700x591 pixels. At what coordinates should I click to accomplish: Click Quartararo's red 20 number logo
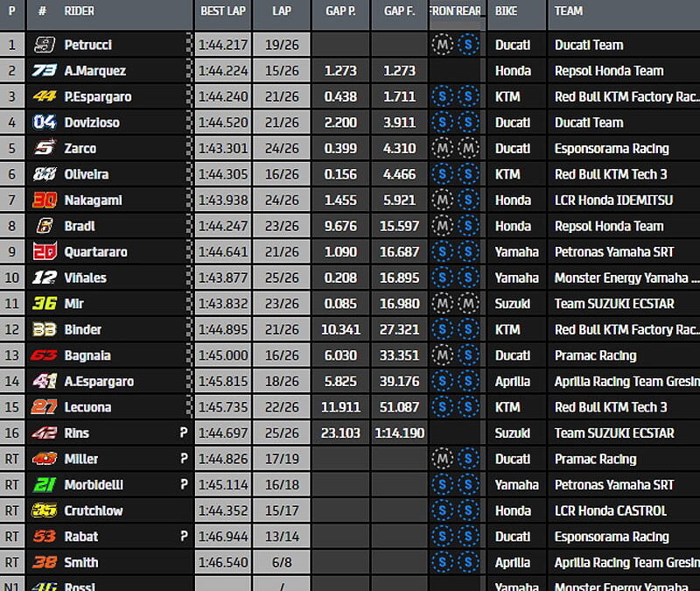(x=45, y=251)
